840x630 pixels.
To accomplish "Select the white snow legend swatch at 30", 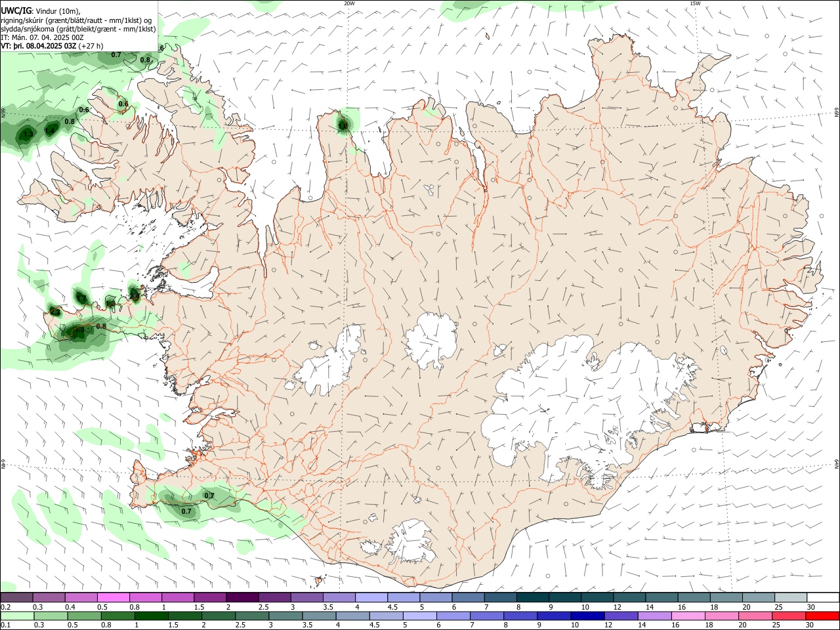I will click(822, 598).
